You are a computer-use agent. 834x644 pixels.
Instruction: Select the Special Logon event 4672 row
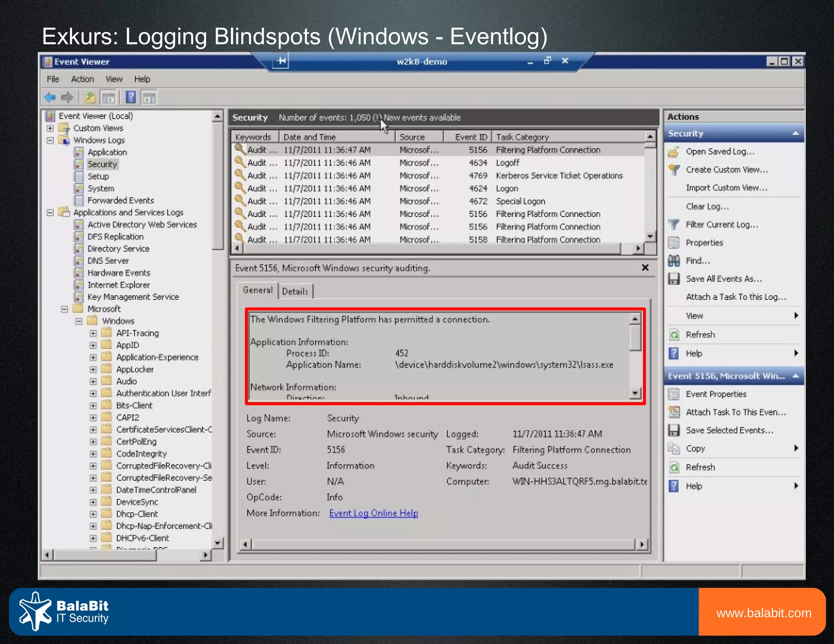tap(438, 201)
